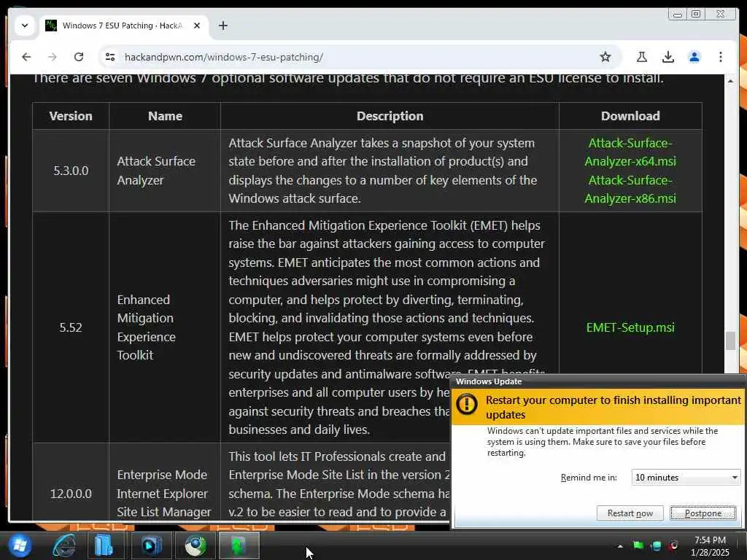Image resolution: width=747 pixels, height=560 pixels.
Task: Click the browser forward arrow
Action: tap(53, 57)
